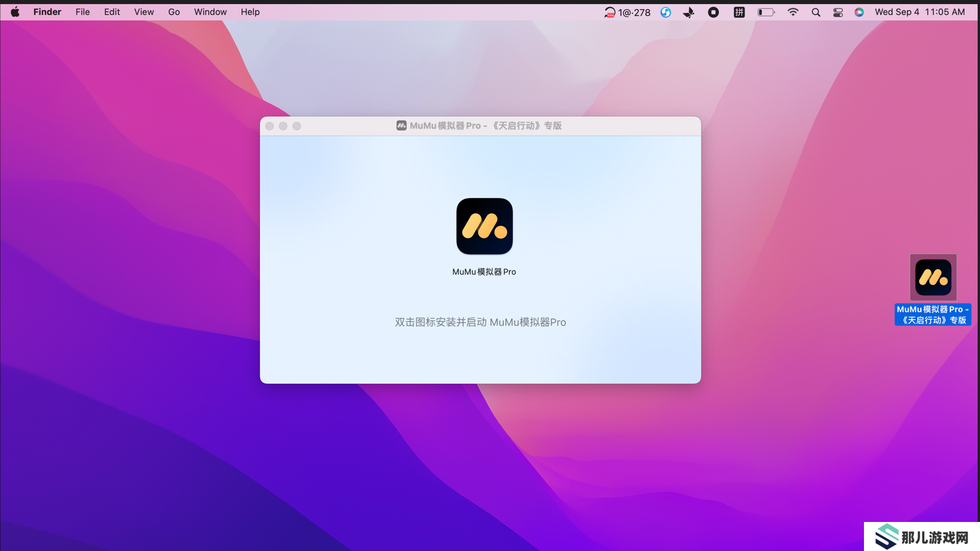Open Spotlight search

pos(816,12)
